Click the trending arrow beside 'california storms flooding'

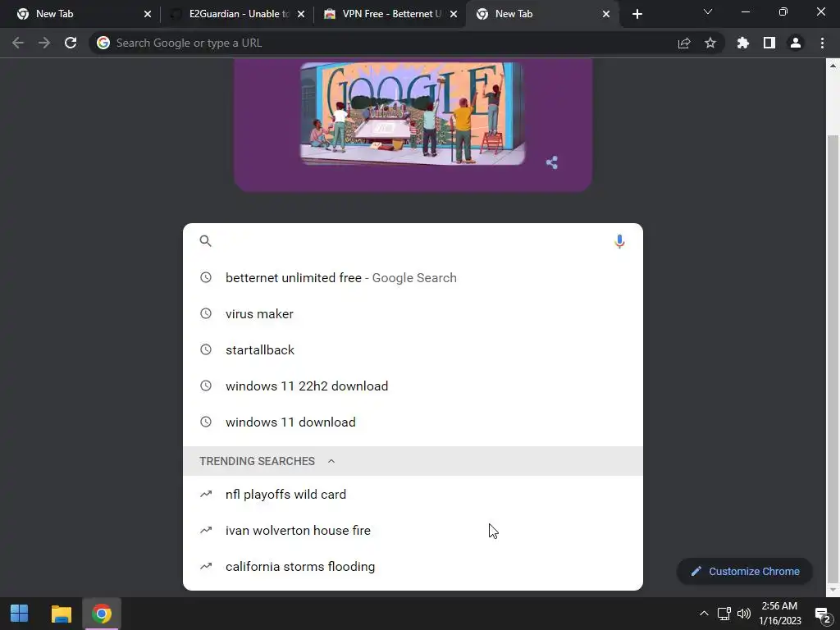pyautogui.click(x=206, y=566)
